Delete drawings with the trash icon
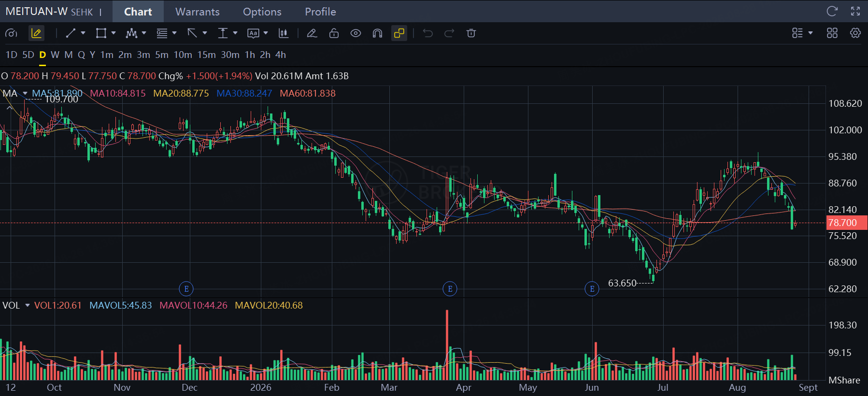The width and height of the screenshot is (868, 396). tap(471, 33)
